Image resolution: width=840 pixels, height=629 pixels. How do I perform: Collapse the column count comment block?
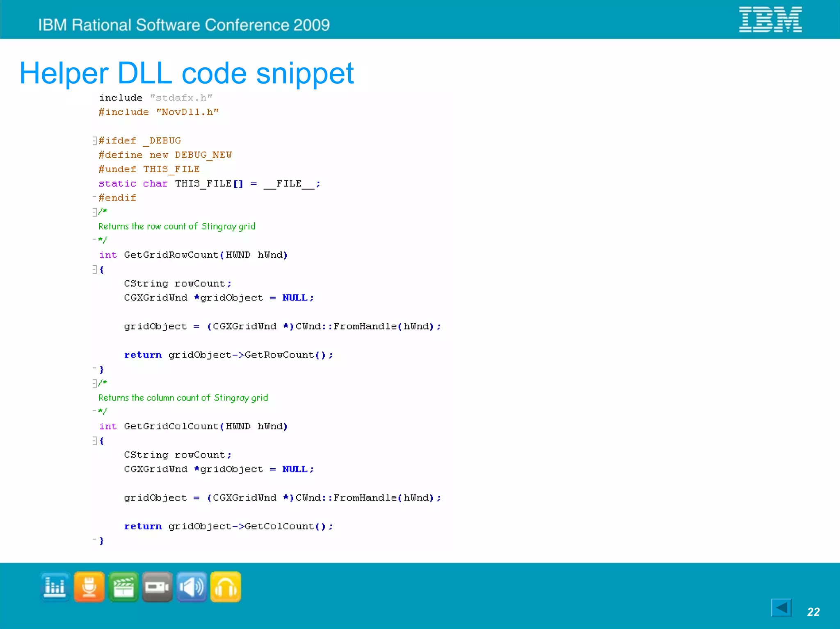94,383
